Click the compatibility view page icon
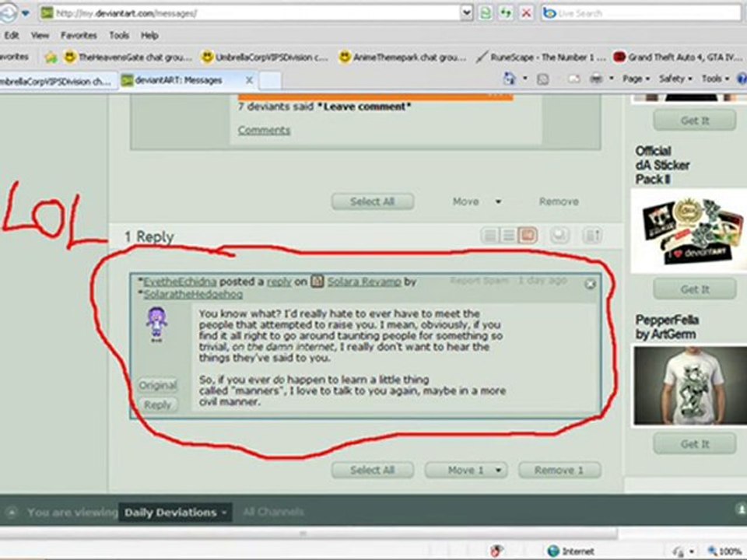The image size is (747, 560). tap(486, 13)
